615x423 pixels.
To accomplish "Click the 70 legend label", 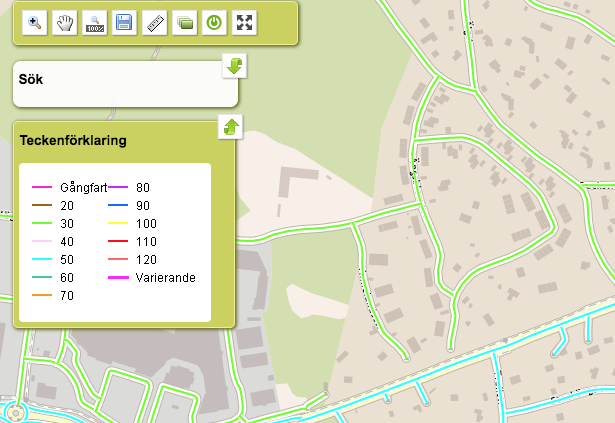I will (x=67, y=295).
